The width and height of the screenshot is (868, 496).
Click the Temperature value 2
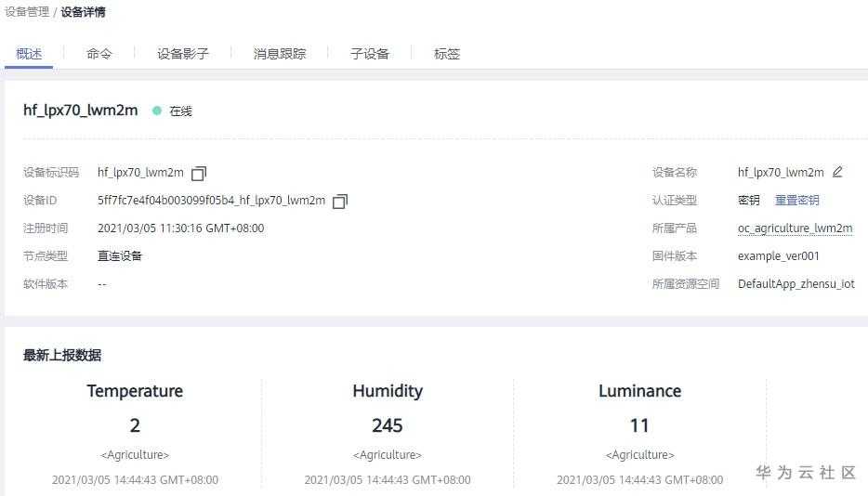135,425
